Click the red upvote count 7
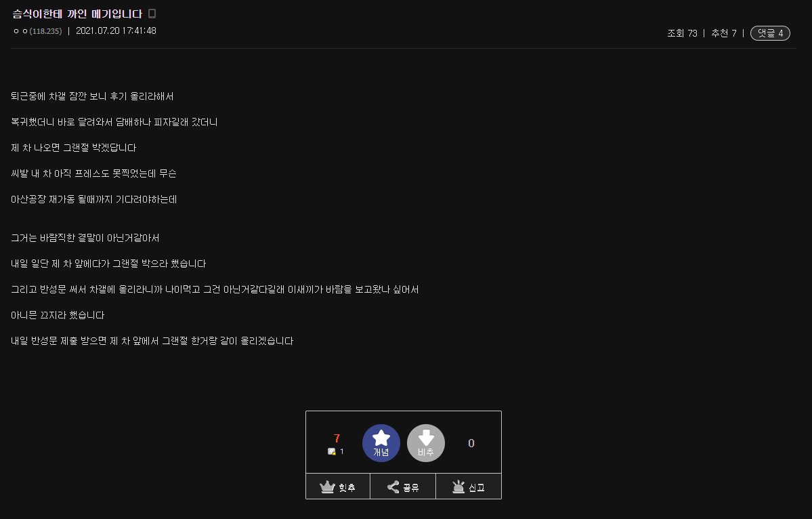Image resolution: width=812 pixels, height=519 pixels. click(x=337, y=438)
